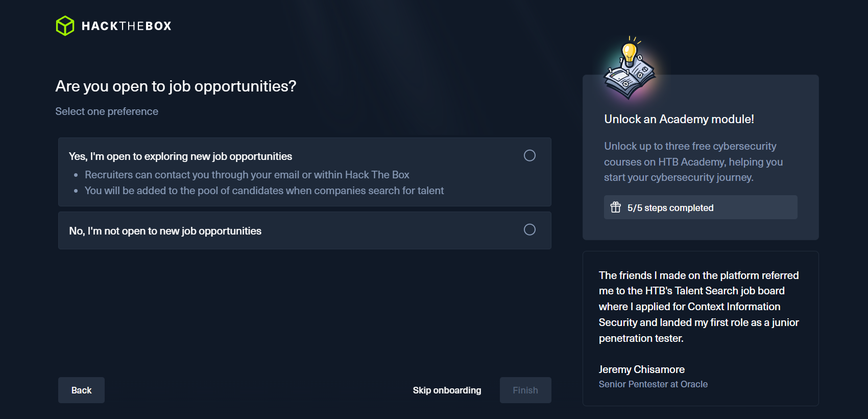Click the radio circle on the Yes option

coord(529,155)
